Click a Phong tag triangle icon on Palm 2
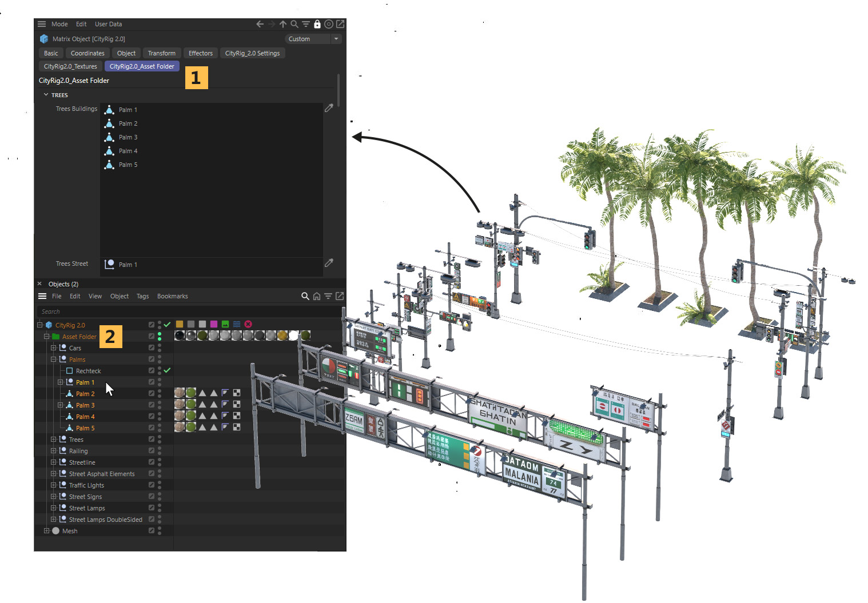Image resolution: width=868 pixels, height=603 pixels. point(204,393)
